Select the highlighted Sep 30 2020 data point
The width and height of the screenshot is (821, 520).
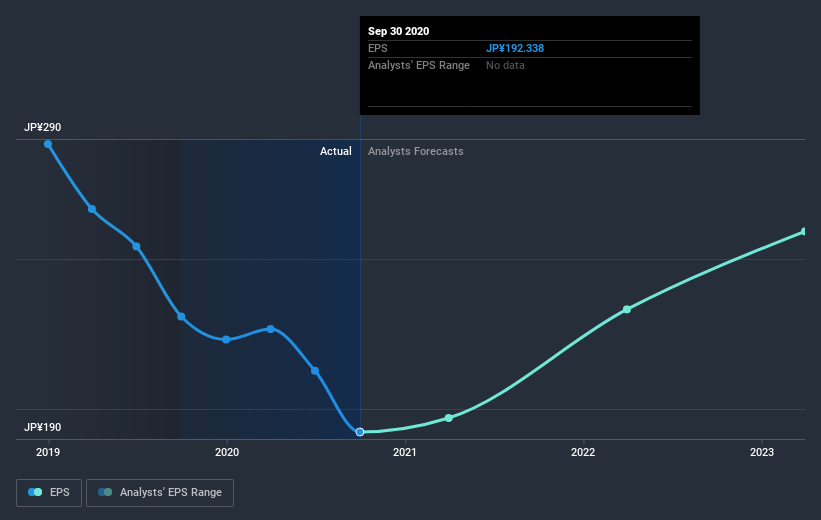pos(360,432)
